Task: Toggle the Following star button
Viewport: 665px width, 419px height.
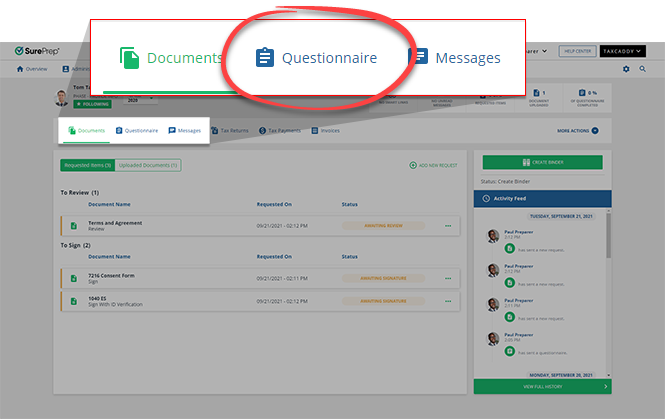Action: pyautogui.click(x=92, y=104)
